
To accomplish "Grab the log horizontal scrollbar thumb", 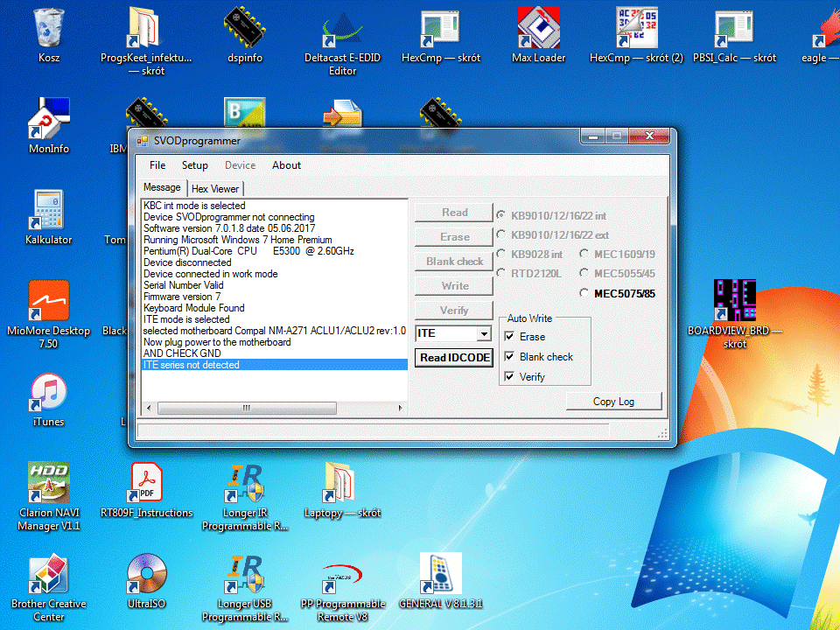I will pos(247,409).
